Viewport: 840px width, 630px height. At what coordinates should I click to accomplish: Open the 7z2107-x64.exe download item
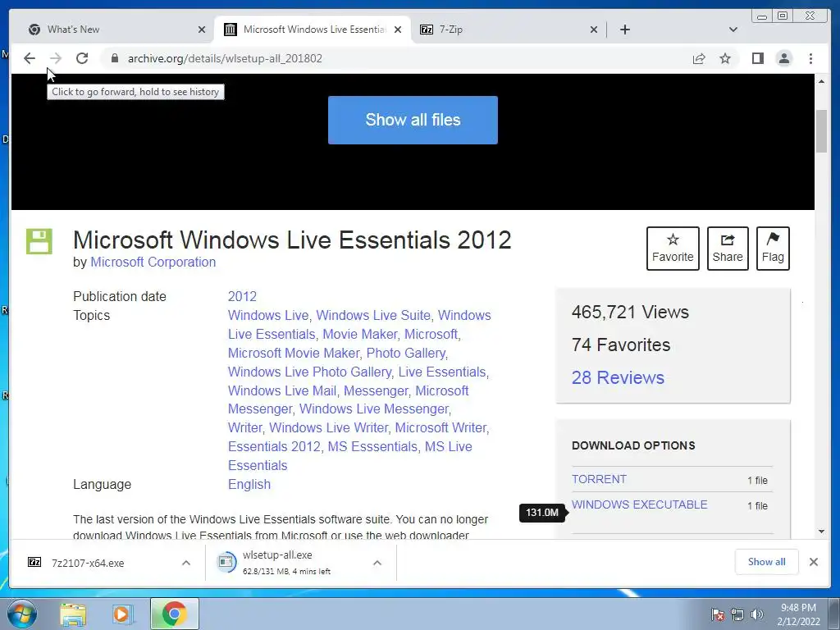[87, 563]
